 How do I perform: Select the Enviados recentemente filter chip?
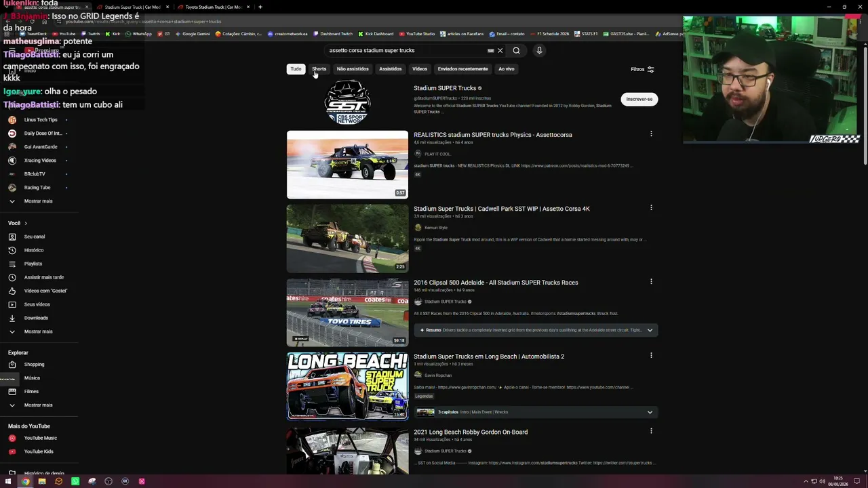[462, 68]
